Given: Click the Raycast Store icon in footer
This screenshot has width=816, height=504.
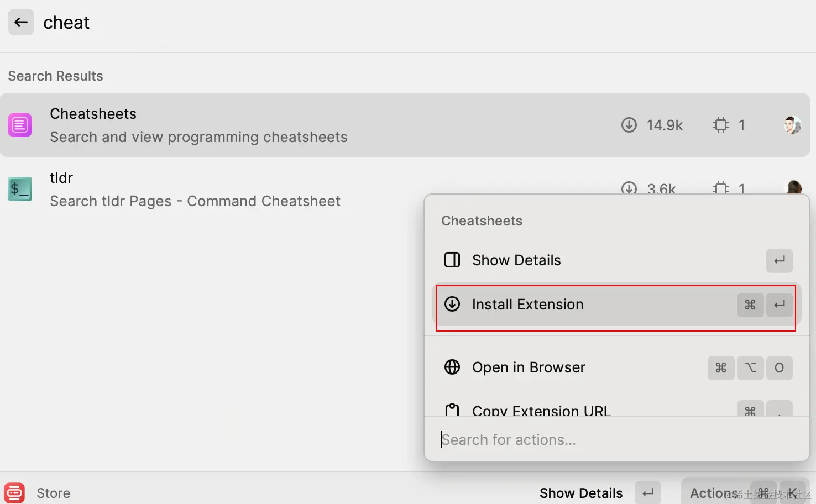Looking at the screenshot, I should 14,492.
